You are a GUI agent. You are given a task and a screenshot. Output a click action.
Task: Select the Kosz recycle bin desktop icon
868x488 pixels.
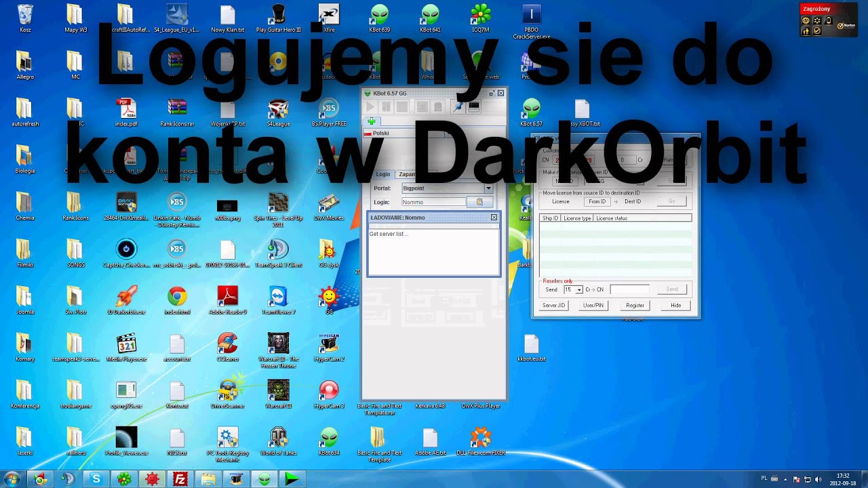[25, 18]
